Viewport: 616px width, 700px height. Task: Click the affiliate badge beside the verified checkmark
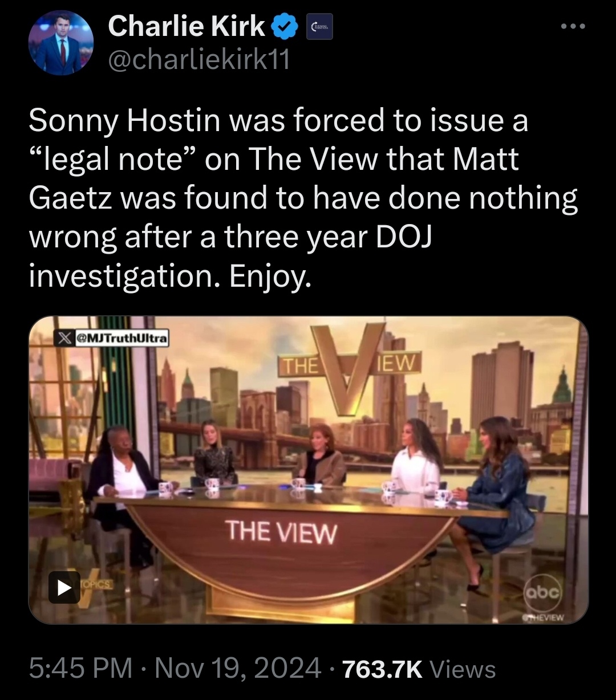point(319,27)
